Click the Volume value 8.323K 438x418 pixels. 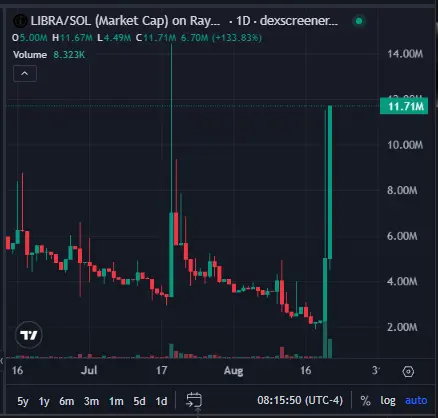[69, 55]
